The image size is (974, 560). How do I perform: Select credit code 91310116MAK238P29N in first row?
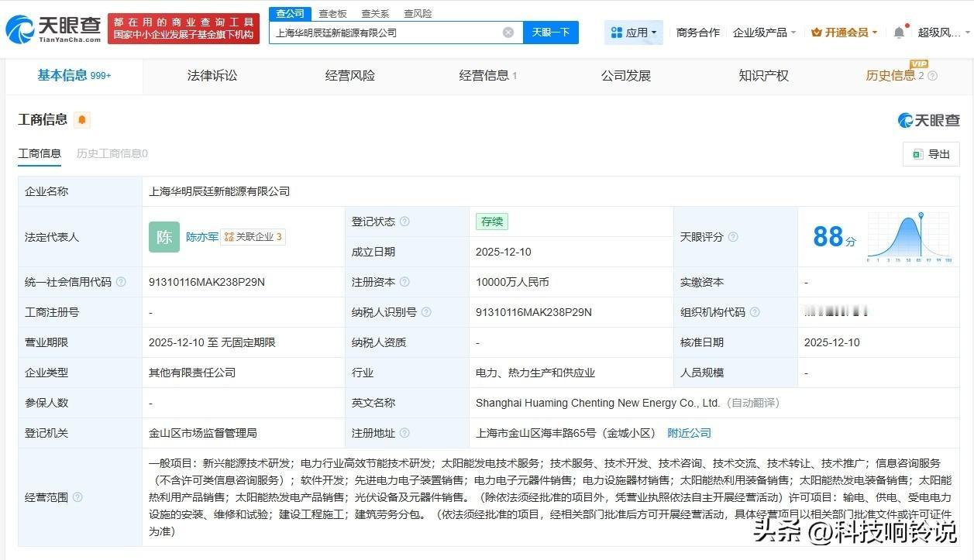(207, 282)
